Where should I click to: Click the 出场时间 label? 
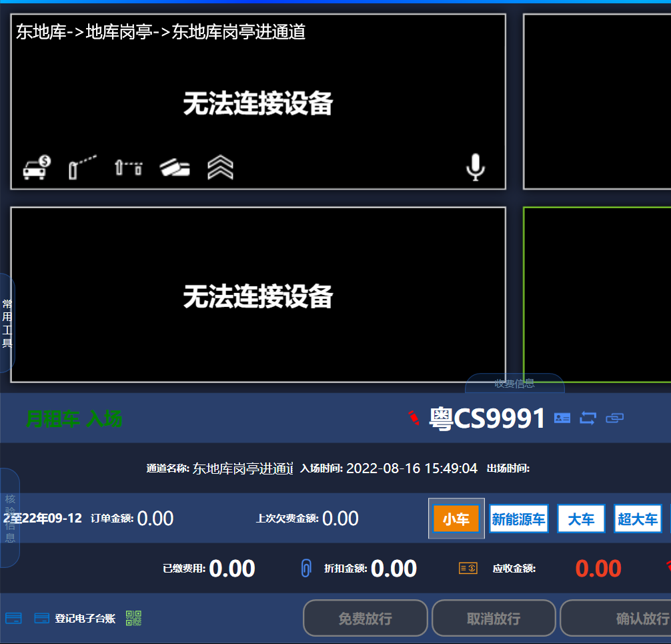[508, 468]
